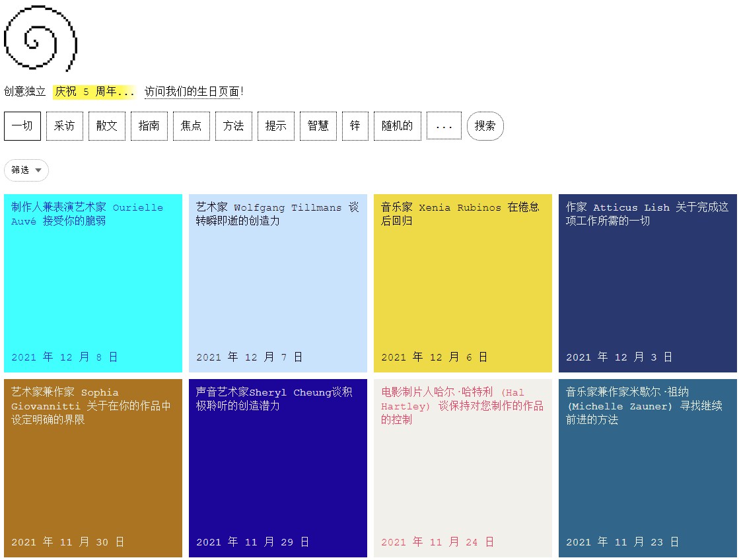Click the date 2021 年 12 月 7 日
Screen dimensions: 739x560
(x=250, y=357)
